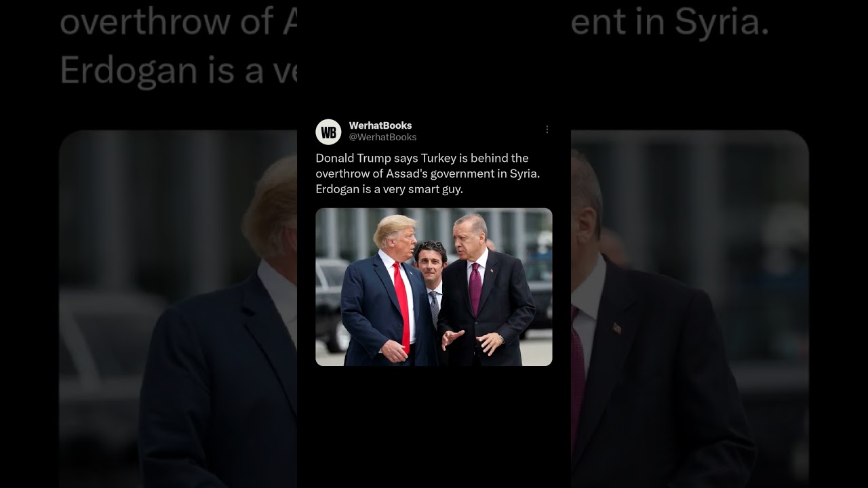The height and width of the screenshot is (488, 868).
Task: Open the tweet photo of three men
Action: coord(434,287)
